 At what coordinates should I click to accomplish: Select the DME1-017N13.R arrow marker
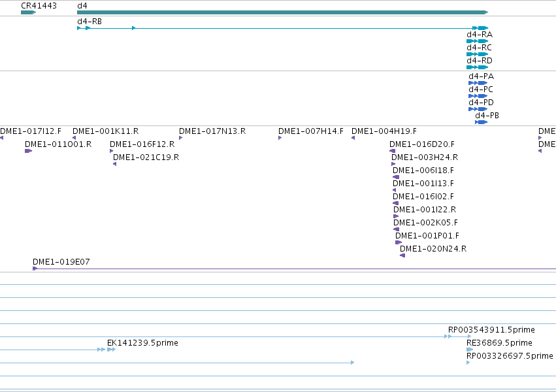coord(181,138)
